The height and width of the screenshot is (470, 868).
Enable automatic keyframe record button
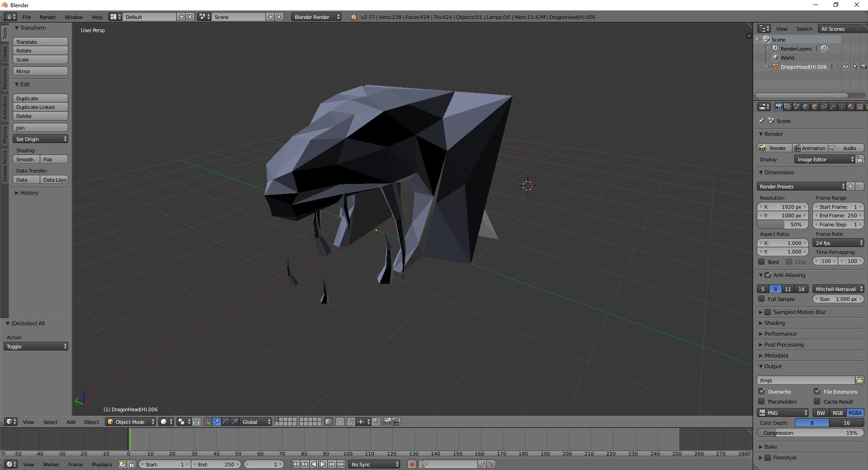[x=411, y=464]
